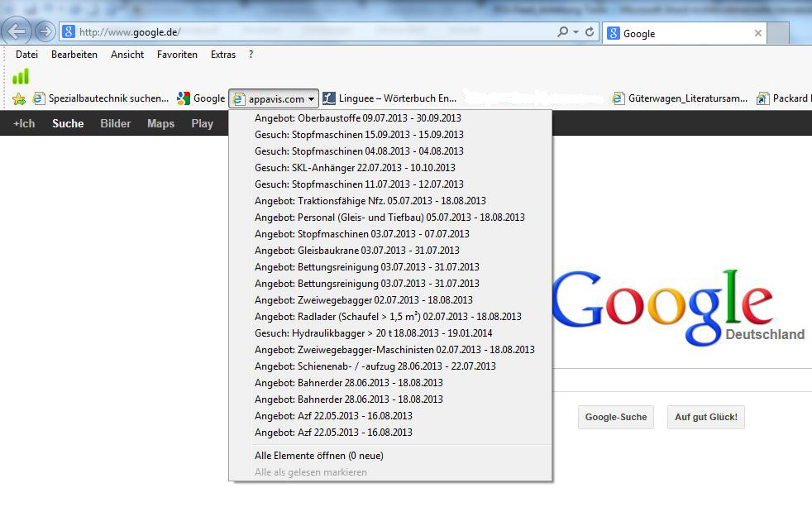Viewport: 812px width, 531px height.
Task: Click the magnifier search icon in address bar
Action: click(x=562, y=32)
